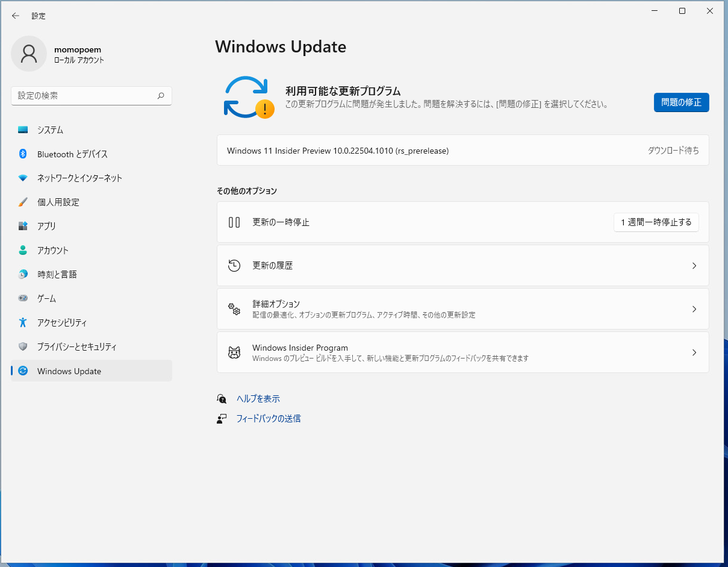Screen dimensions: 728x567
Task: Click the フィードバックの送信 feedback icon
Action: [x=222, y=418]
